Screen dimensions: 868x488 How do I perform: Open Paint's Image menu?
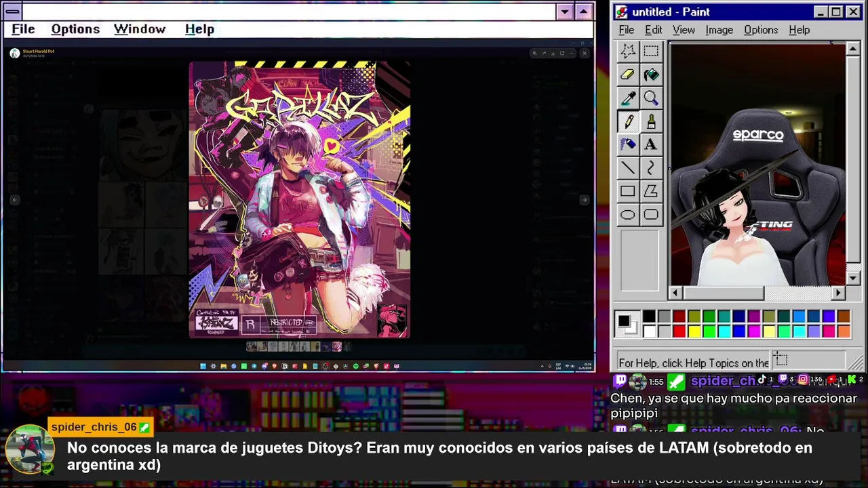719,30
